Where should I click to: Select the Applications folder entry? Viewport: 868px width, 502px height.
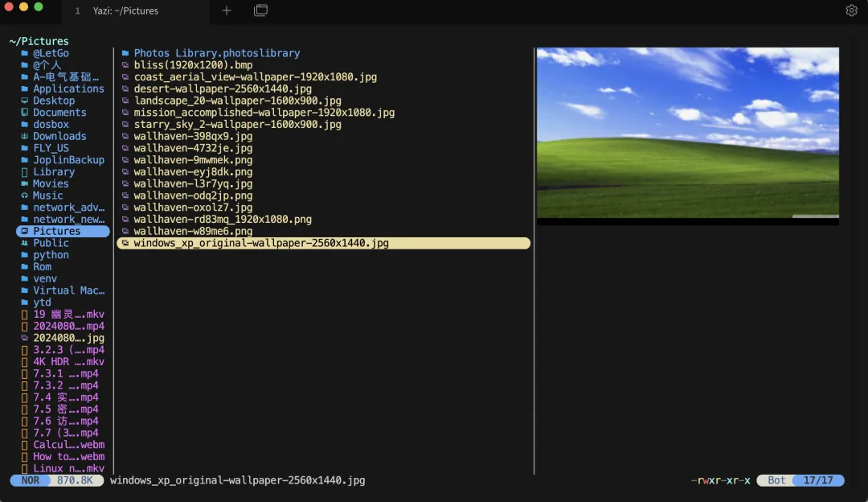click(x=68, y=88)
